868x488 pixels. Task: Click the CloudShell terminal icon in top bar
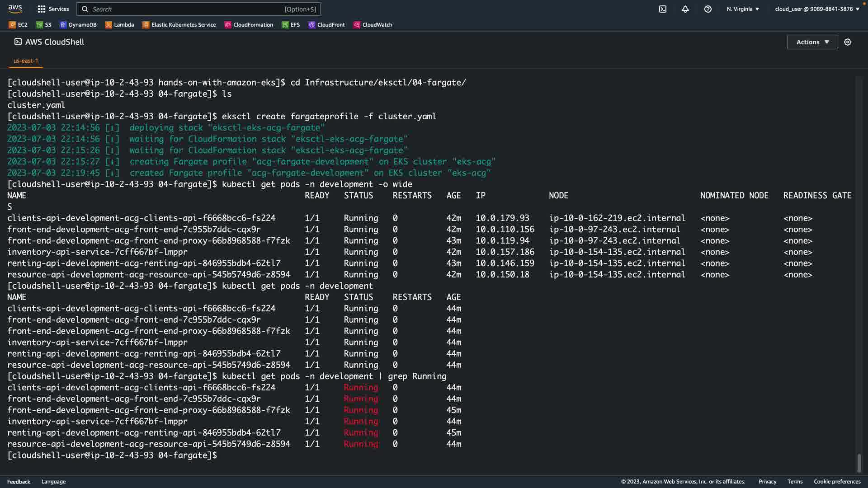point(662,9)
